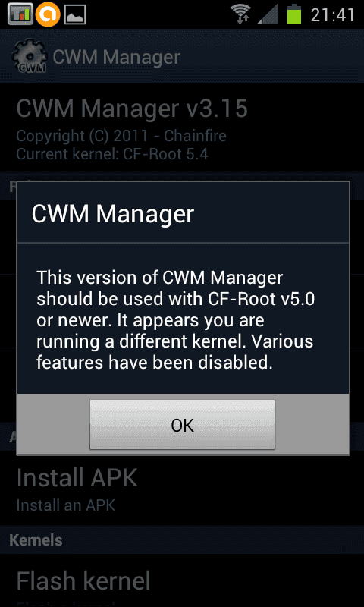Tap the 'Install an APK' subtitle text
Screen dimensions: 364x607
(x=66, y=505)
